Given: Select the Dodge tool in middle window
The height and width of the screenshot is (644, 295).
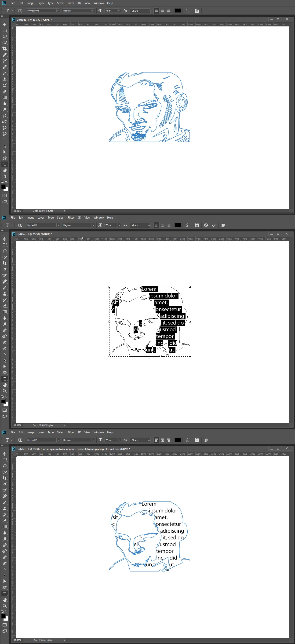Looking at the screenshot, I should (4, 324).
